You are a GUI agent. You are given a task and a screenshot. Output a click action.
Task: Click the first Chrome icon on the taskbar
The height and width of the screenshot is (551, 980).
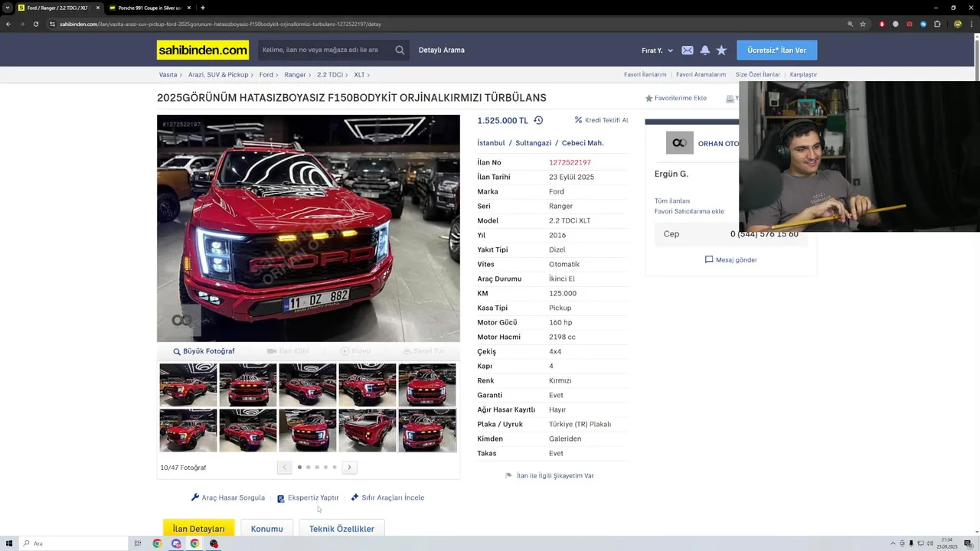tap(157, 543)
